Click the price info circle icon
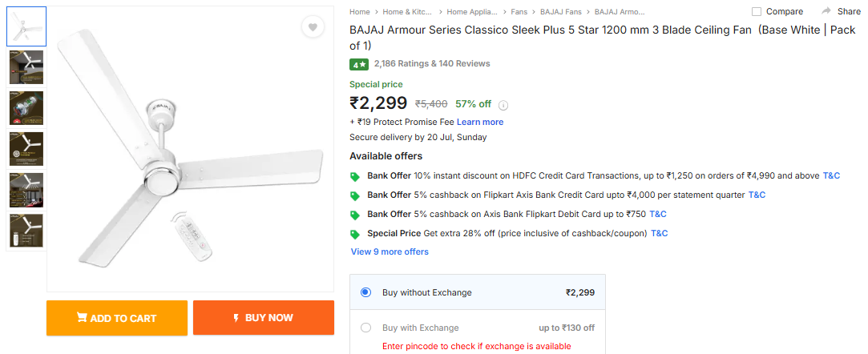The width and height of the screenshot is (868, 354). click(503, 105)
